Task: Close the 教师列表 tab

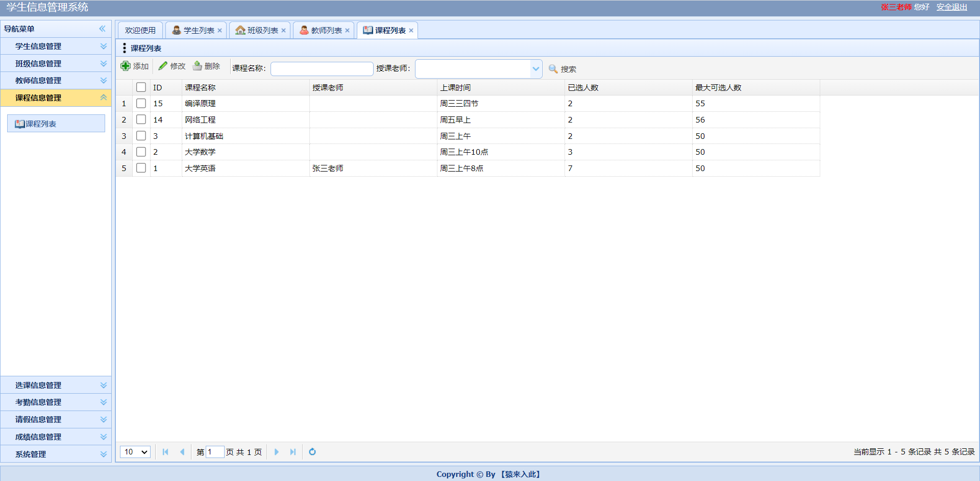Action: pyautogui.click(x=348, y=31)
